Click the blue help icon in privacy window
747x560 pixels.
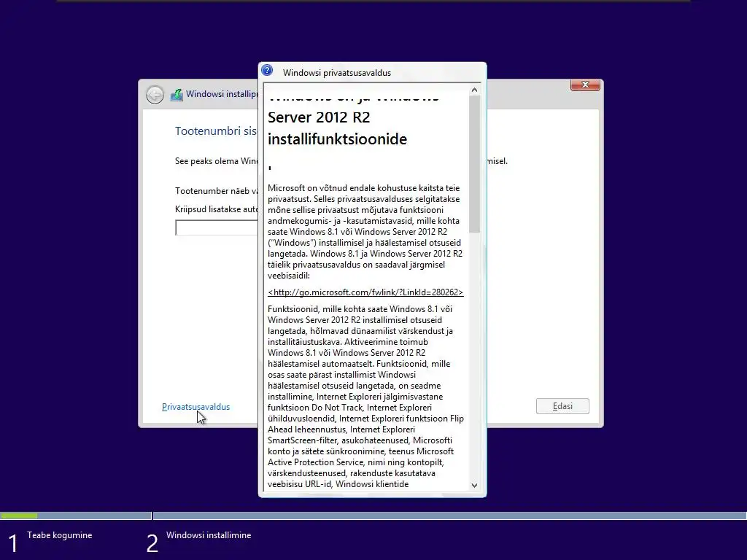point(267,71)
